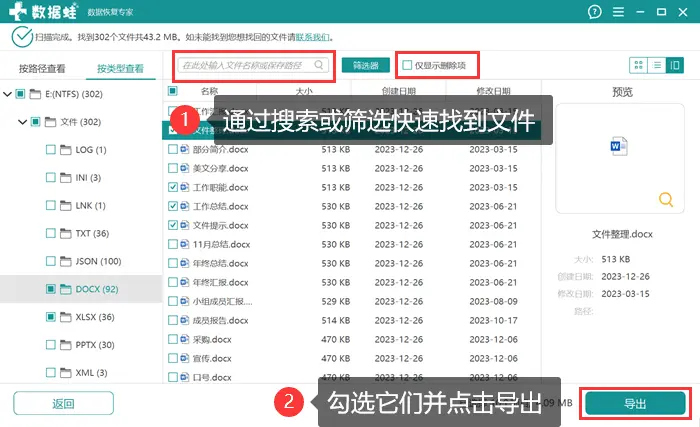Select the DOCX (92) tree row
Screen dimensions: 700x427
coord(81,289)
